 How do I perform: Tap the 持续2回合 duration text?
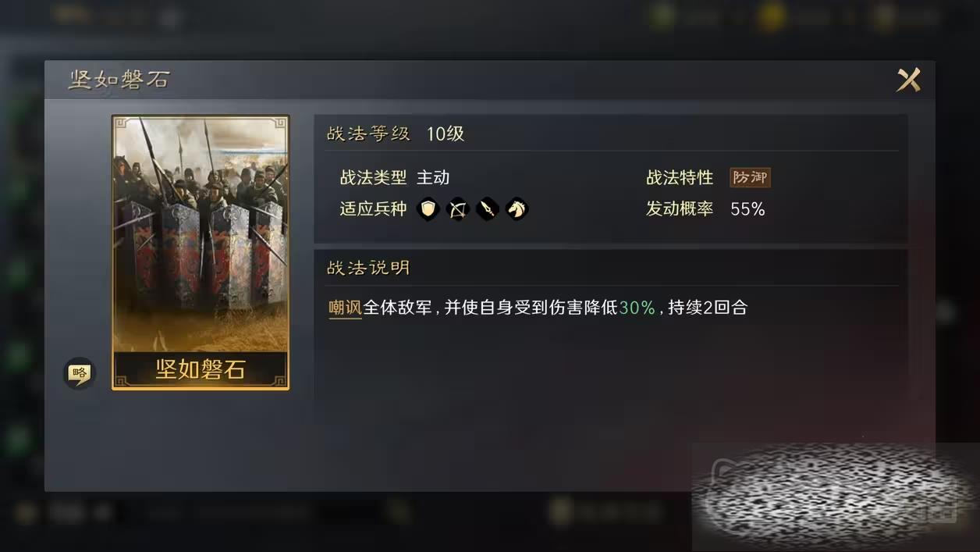(708, 308)
